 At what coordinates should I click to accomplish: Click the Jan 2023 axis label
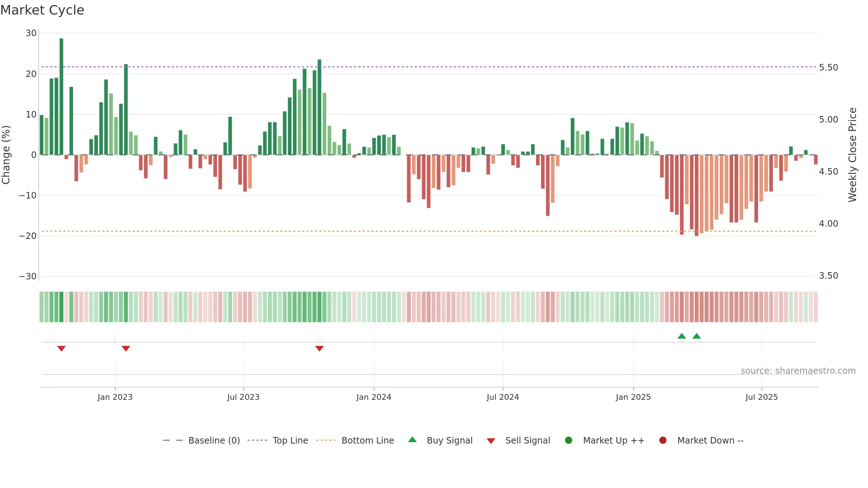115,397
